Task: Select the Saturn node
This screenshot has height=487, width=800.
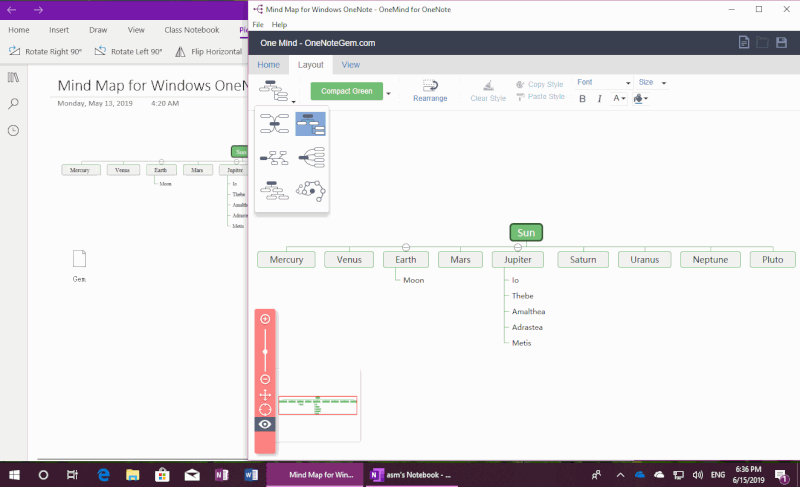Action: click(x=583, y=260)
